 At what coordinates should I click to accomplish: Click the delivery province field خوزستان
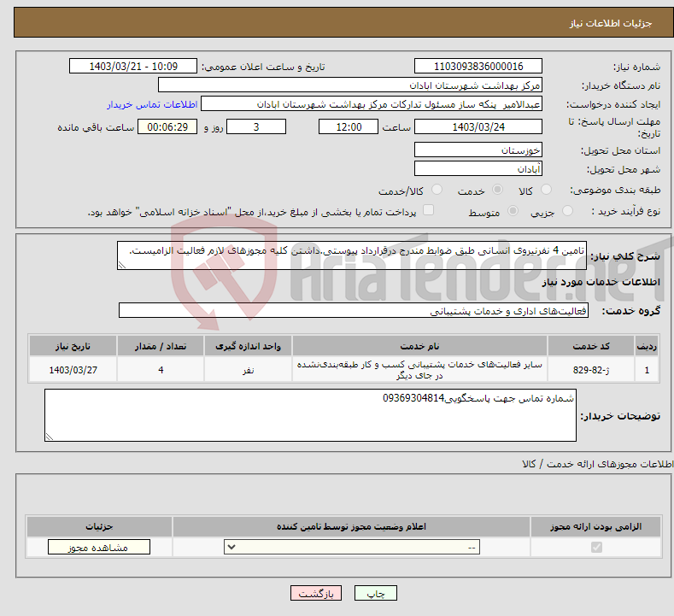[478, 150]
